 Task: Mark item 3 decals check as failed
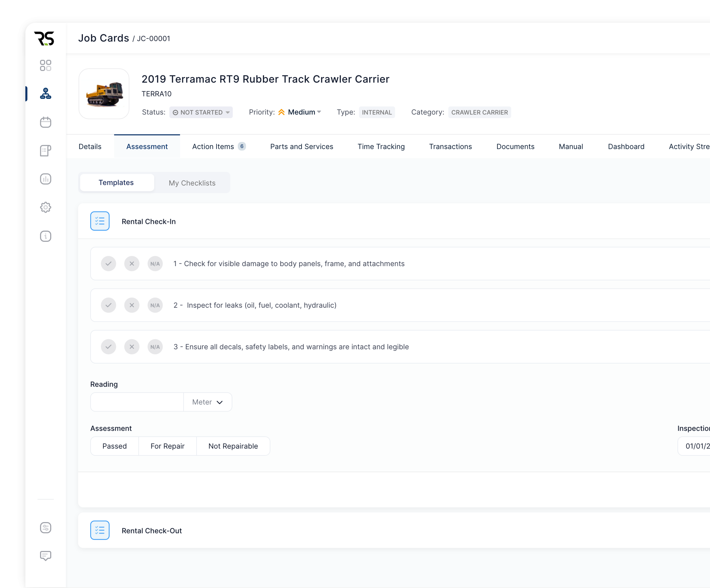point(132,347)
